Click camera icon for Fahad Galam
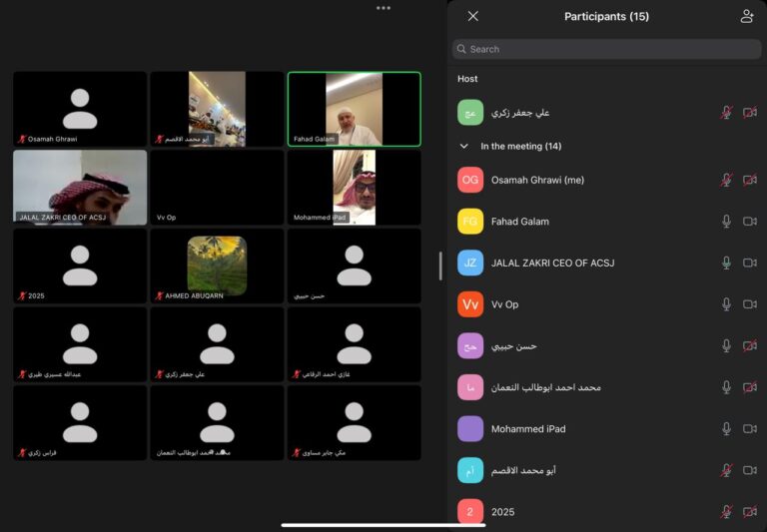 click(x=749, y=222)
